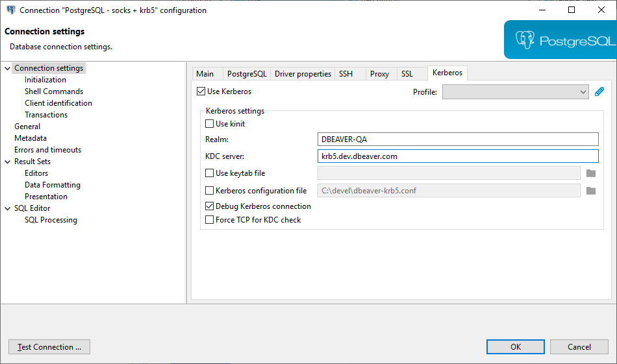The width and height of the screenshot is (617, 364).
Task: Select Connection settings in tree
Action: point(49,68)
